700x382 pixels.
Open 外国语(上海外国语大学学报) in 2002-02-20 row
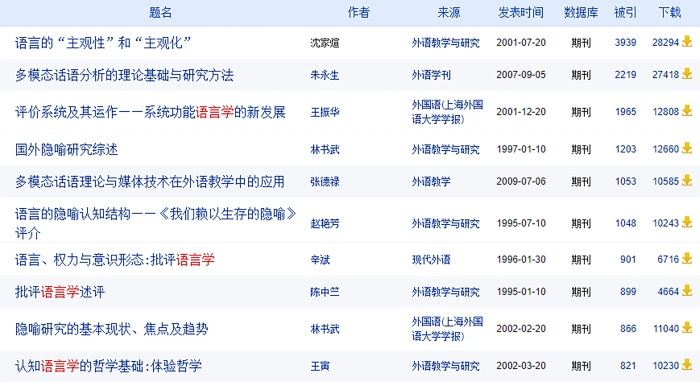point(447,329)
